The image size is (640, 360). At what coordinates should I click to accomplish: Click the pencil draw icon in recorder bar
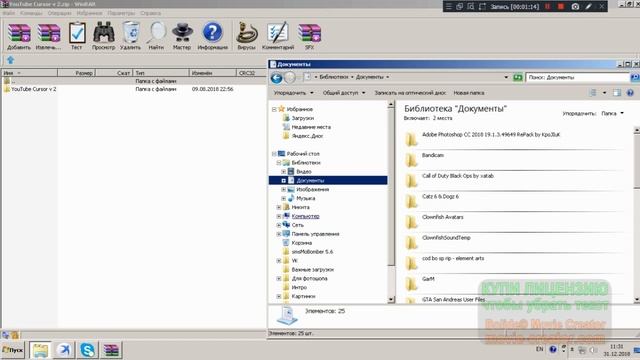click(x=588, y=7)
